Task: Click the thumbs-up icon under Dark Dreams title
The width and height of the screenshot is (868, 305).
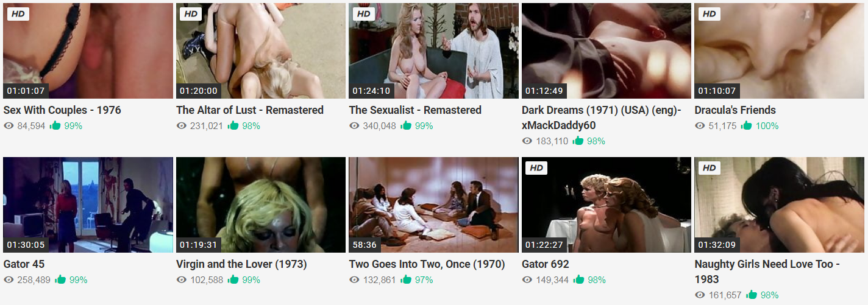Action: 578,141
